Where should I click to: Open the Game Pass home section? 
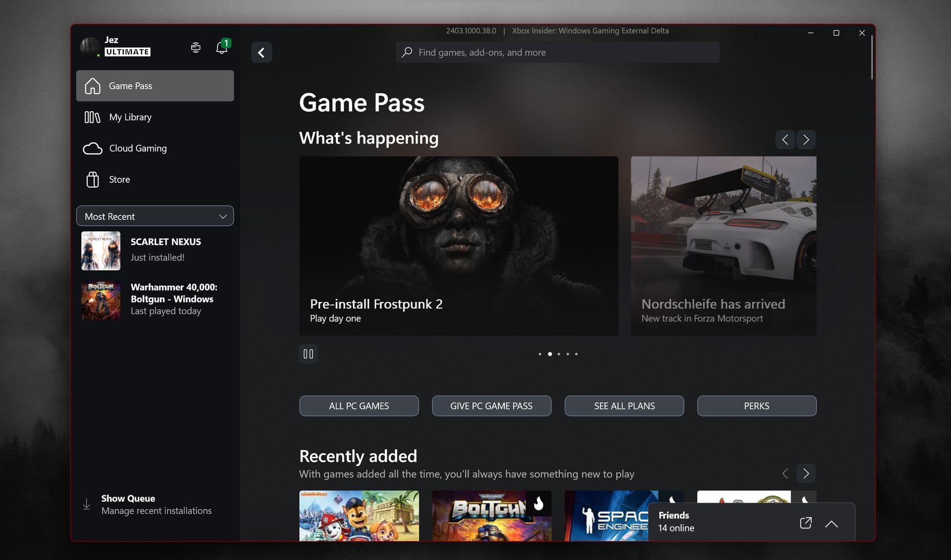pos(131,86)
